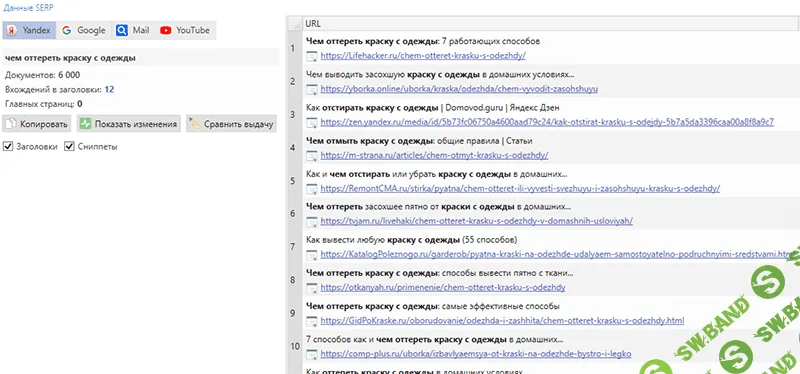Select title mentioning Domovod.guru Яндекс Дзен
This screenshot has width=800, height=374.
tap(433, 108)
